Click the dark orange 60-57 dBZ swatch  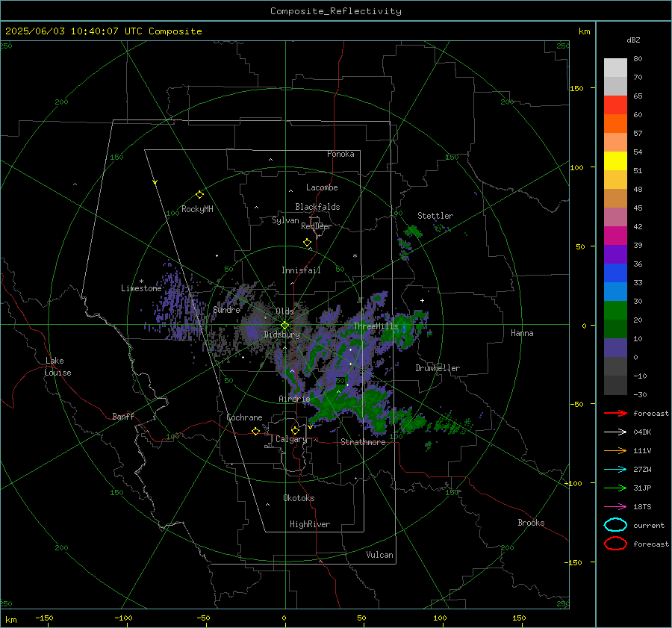615,123
